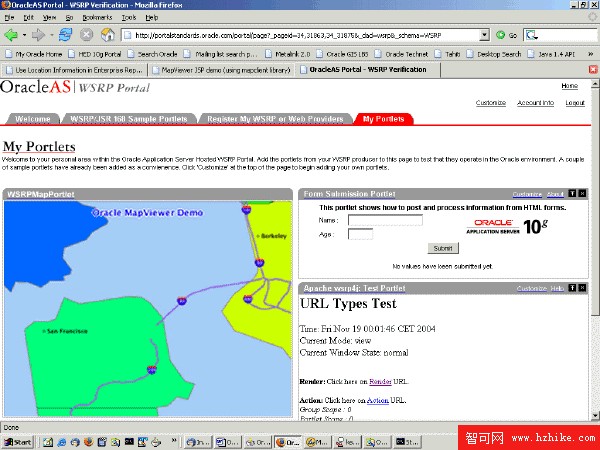600x450 pixels.
Task: Click the Name input field
Action: click(385, 220)
